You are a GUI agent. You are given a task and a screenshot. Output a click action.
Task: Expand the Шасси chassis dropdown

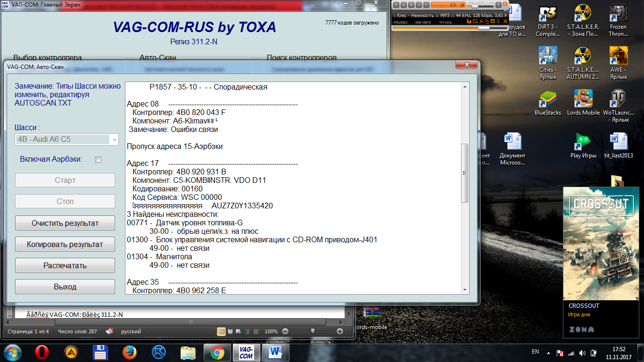(114, 140)
